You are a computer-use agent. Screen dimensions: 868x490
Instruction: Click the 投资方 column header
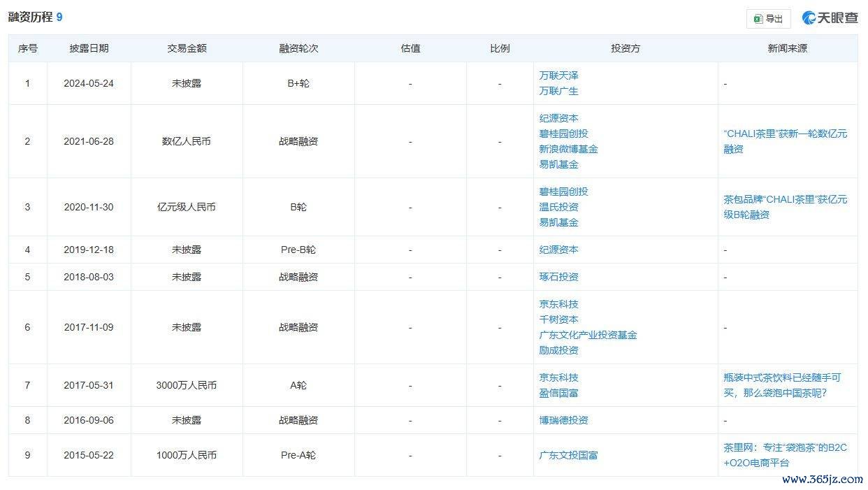[625, 48]
